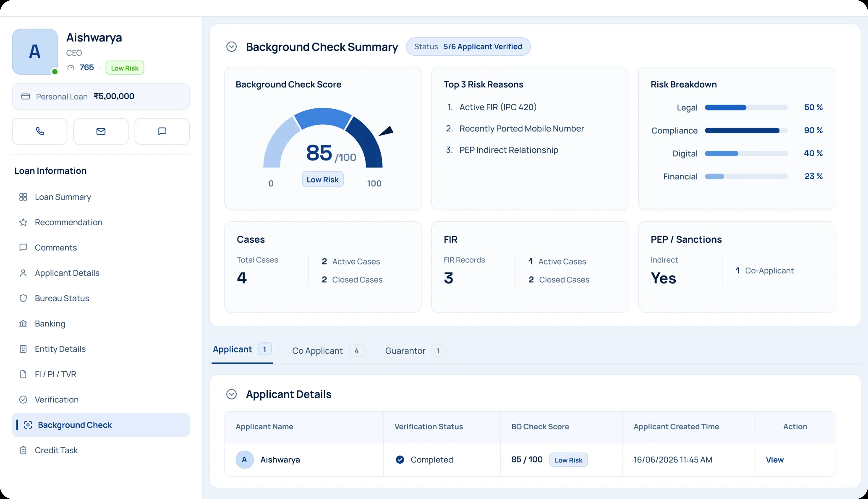Click the Total Cases value 4
Image resolution: width=868 pixels, height=499 pixels.
tap(242, 278)
